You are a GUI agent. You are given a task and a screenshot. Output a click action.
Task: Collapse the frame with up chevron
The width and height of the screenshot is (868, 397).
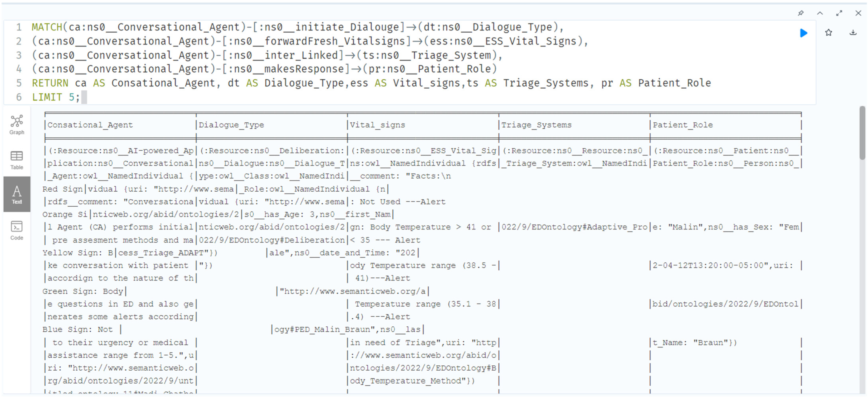pos(820,13)
